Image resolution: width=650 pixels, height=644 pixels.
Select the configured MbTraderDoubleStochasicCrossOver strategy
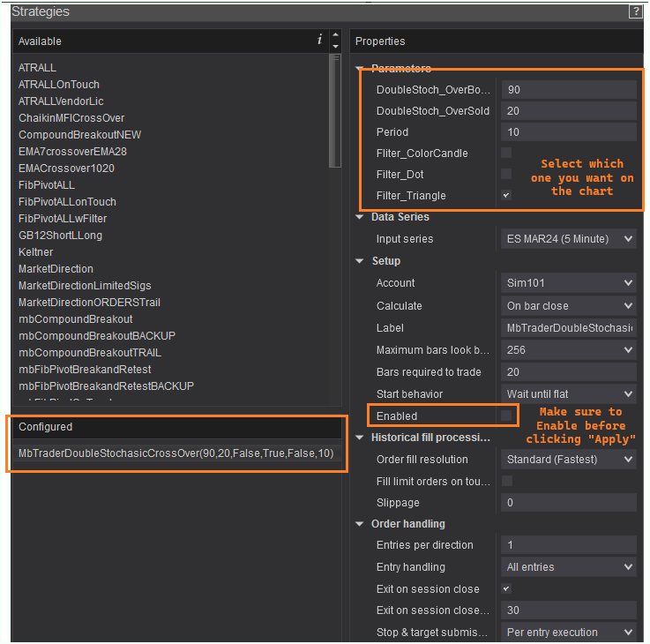[176, 453]
